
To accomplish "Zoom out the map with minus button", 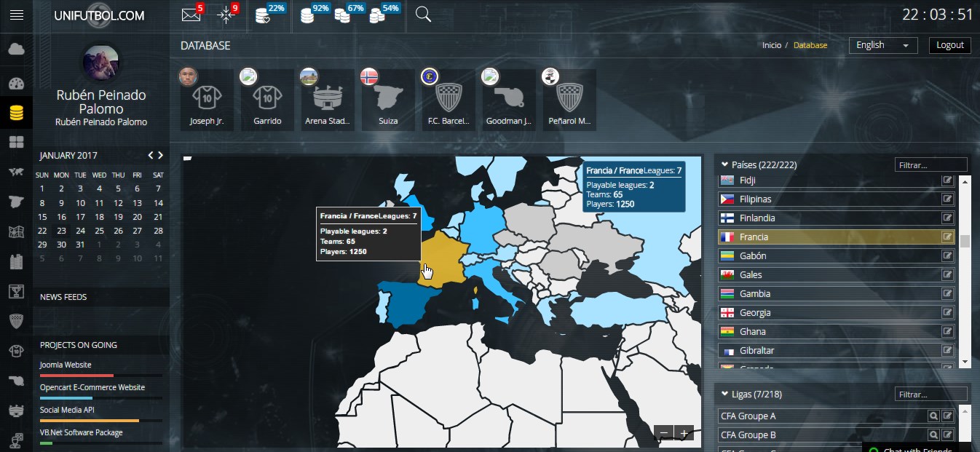I will [x=664, y=433].
